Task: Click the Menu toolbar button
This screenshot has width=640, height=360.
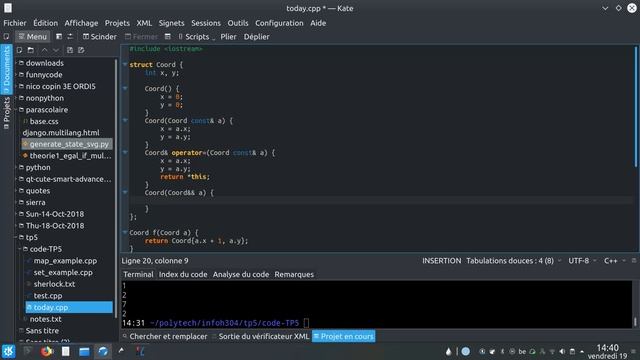Action: point(33,37)
